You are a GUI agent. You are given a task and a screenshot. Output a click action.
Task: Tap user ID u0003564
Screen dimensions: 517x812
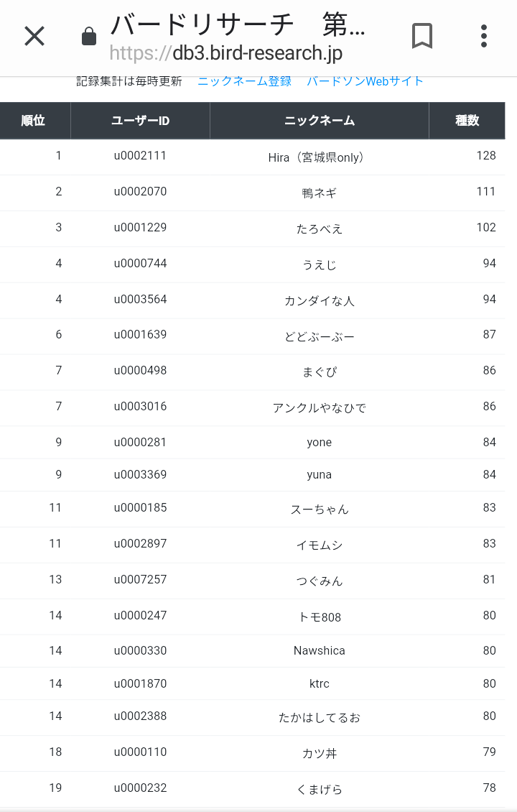(140, 300)
